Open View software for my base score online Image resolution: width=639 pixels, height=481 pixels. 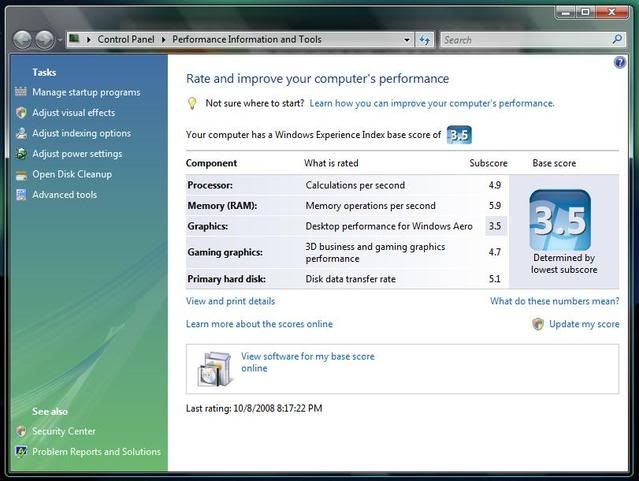pyautogui.click(x=307, y=362)
